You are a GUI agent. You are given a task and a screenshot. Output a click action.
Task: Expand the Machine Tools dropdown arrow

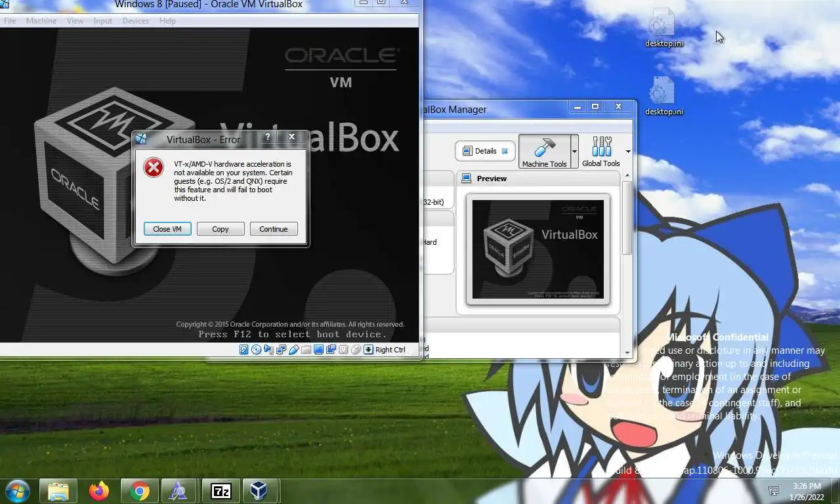574,152
